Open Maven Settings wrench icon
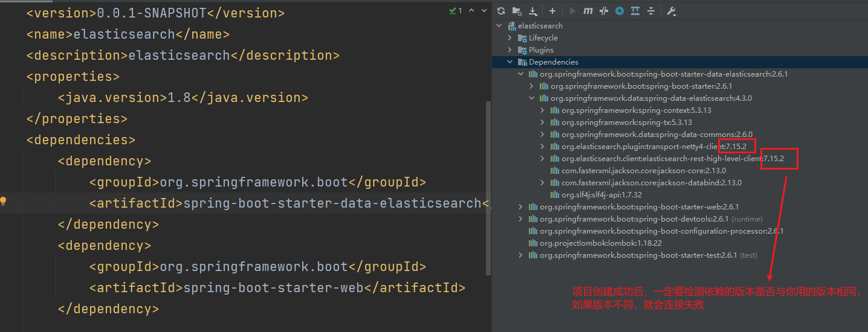Screen dimensions: 868x332 (671, 11)
